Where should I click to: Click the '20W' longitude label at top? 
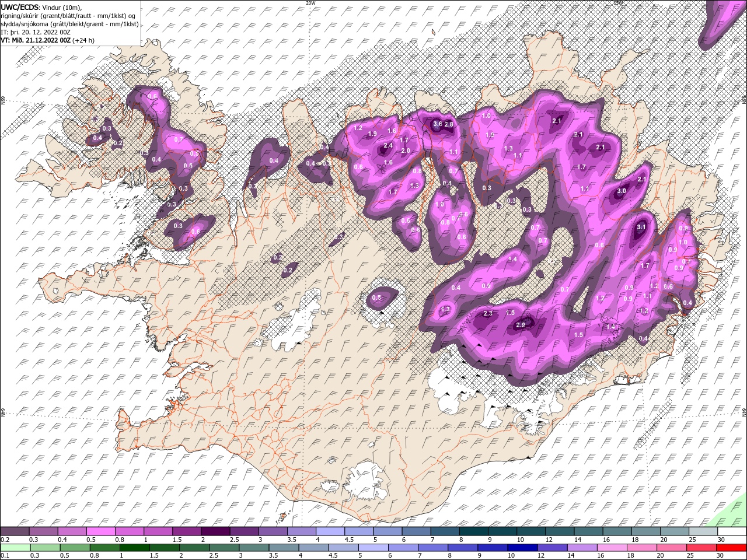[310, 3]
